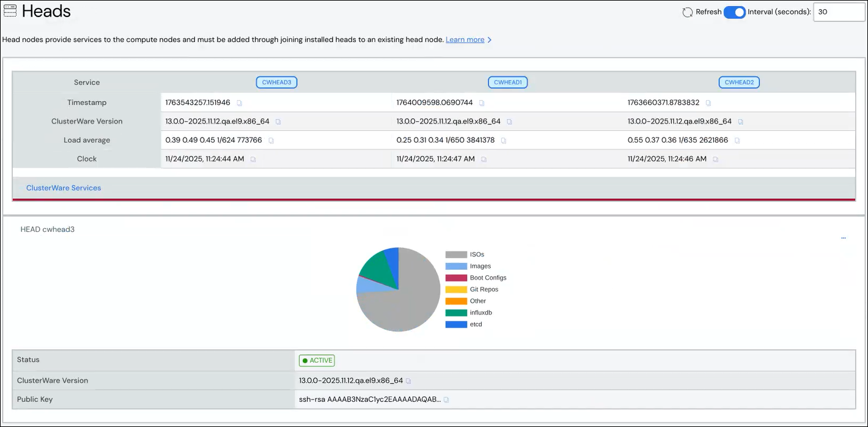Image resolution: width=868 pixels, height=427 pixels.
Task: Disable the auto Refresh toggle
Action: pyautogui.click(x=734, y=12)
